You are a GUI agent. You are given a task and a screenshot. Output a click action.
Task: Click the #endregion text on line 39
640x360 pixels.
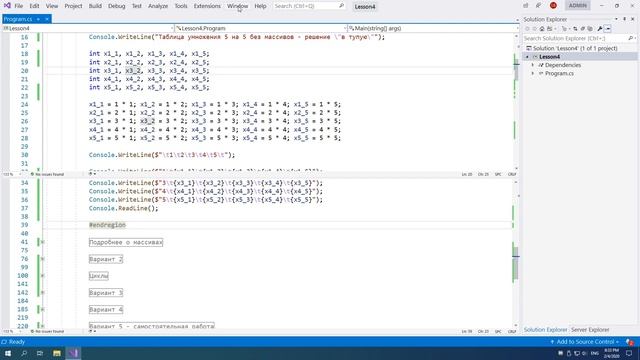(x=107, y=225)
